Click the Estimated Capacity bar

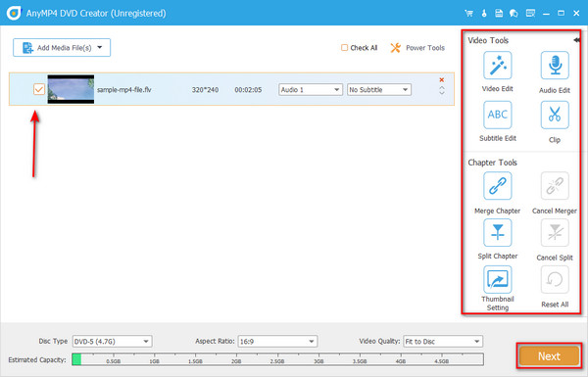coord(277,359)
